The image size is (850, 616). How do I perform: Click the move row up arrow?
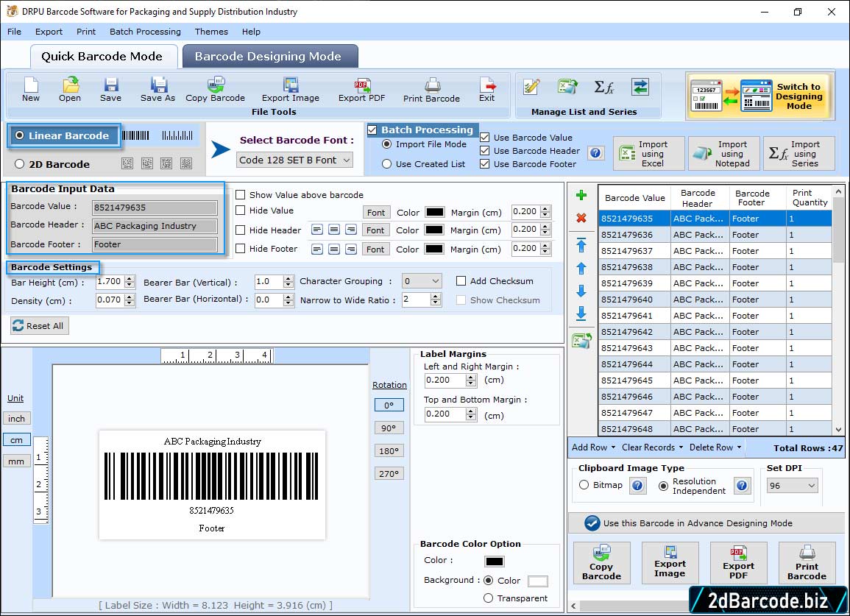point(581,269)
